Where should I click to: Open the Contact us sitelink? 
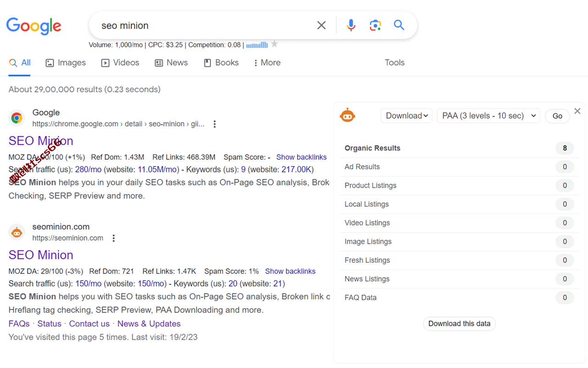90,324
